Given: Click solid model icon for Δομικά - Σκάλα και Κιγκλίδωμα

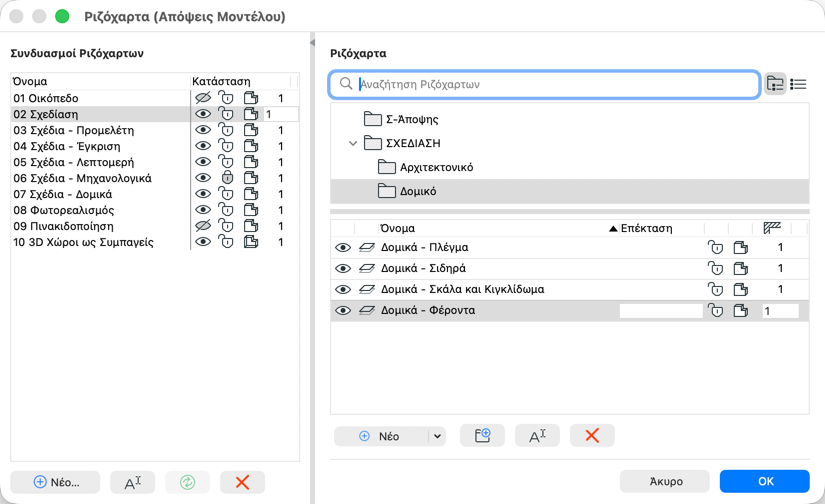Looking at the screenshot, I should (x=741, y=289).
